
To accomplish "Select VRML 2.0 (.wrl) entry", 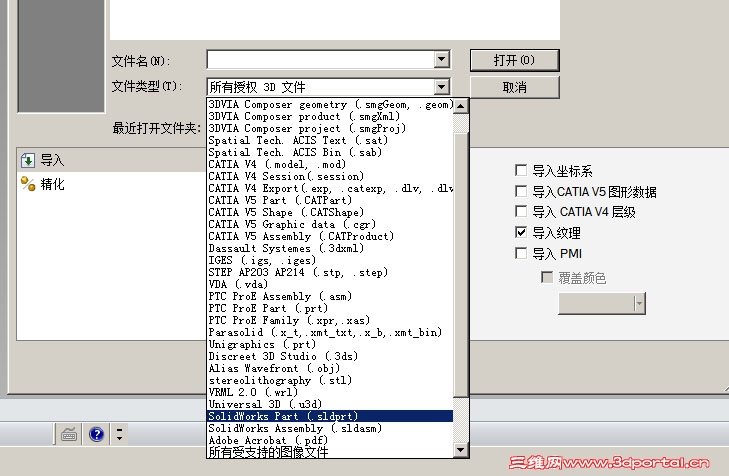I will [x=330, y=392].
